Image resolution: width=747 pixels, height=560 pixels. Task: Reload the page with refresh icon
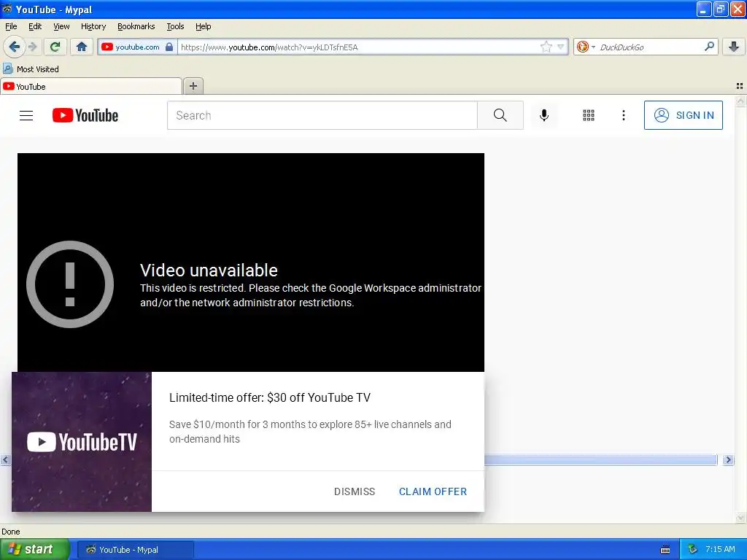[x=55, y=47]
